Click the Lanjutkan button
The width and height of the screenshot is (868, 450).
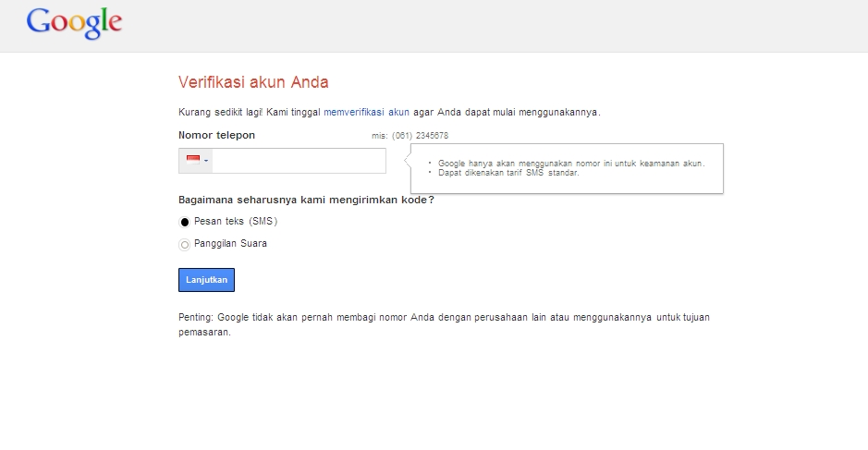coord(206,280)
